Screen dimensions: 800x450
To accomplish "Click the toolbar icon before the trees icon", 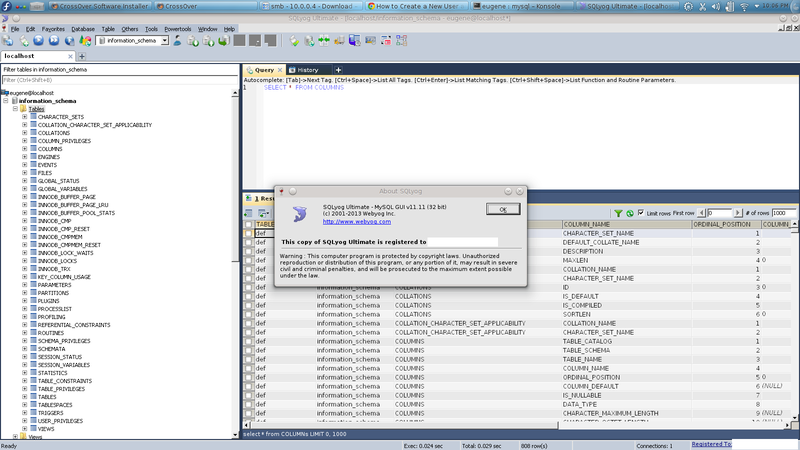I will coord(69,41).
